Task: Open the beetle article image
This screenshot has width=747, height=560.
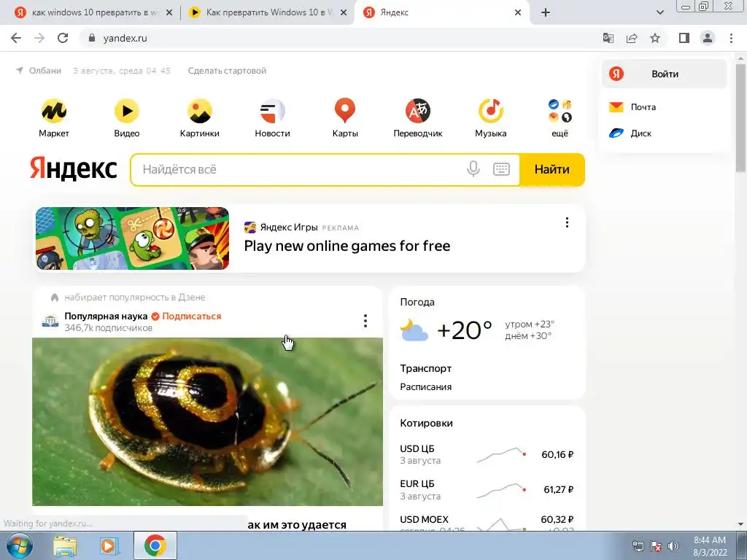Action: pyautogui.click(x=207, y=421)
